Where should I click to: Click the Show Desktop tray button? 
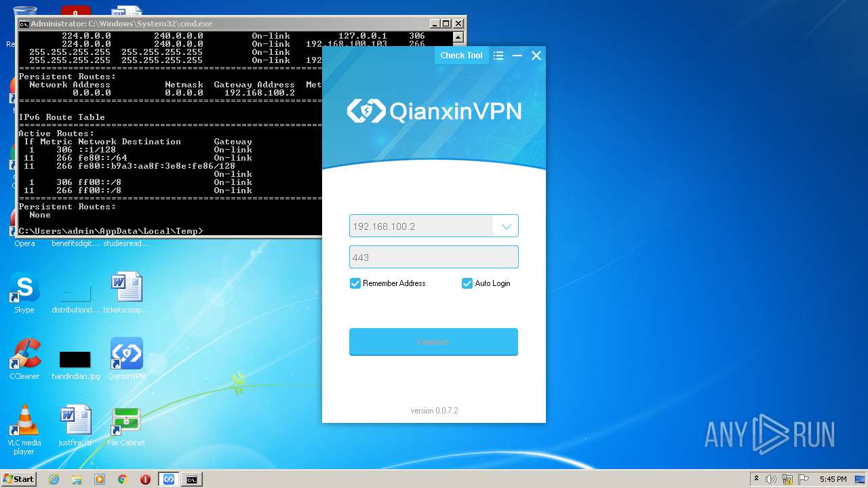click(x=861, y=479)
